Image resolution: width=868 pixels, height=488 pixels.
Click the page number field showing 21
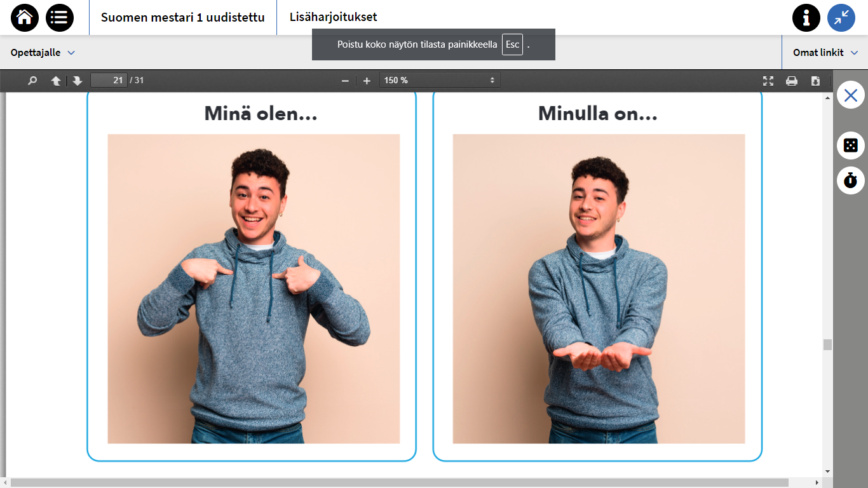pyautogui.click(x=109, y=80)
